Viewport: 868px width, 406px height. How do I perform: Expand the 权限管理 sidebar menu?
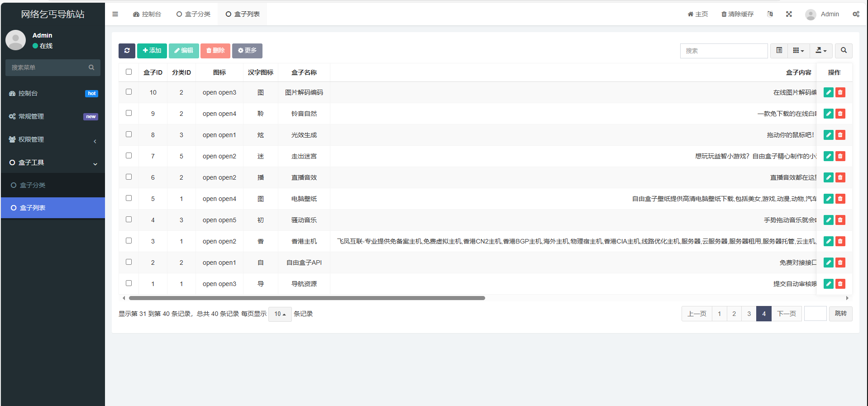point(53,139)
